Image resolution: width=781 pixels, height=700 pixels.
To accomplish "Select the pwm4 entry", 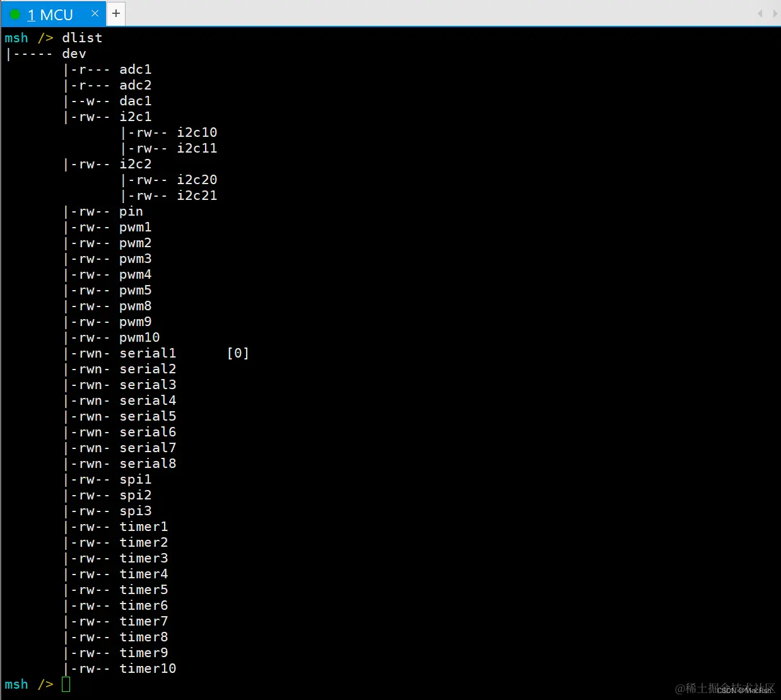I will (x=136, y=274).
